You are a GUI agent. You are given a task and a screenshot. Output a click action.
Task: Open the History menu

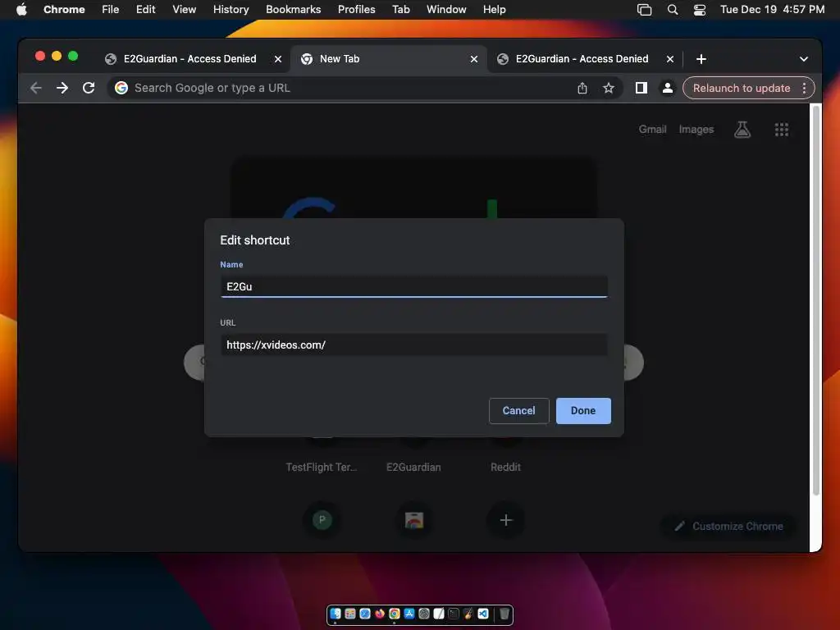pos(231,9)
